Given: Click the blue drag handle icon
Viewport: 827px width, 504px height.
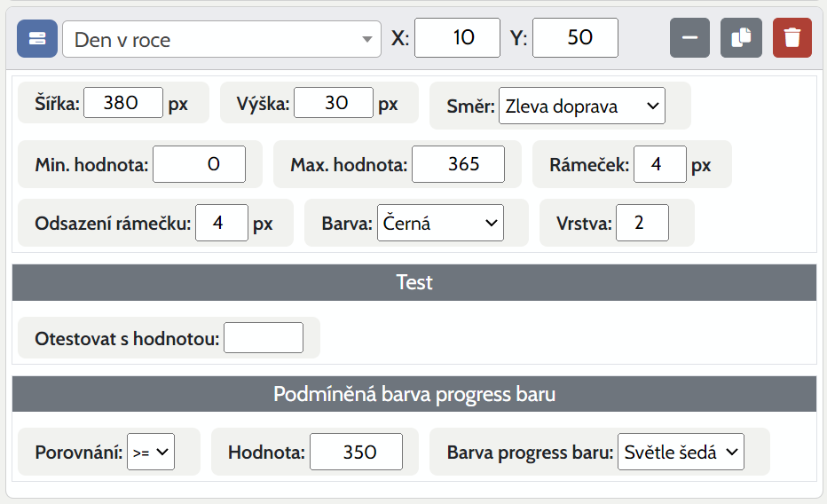Looking at the screenshot, I should (x=36, y=39).
